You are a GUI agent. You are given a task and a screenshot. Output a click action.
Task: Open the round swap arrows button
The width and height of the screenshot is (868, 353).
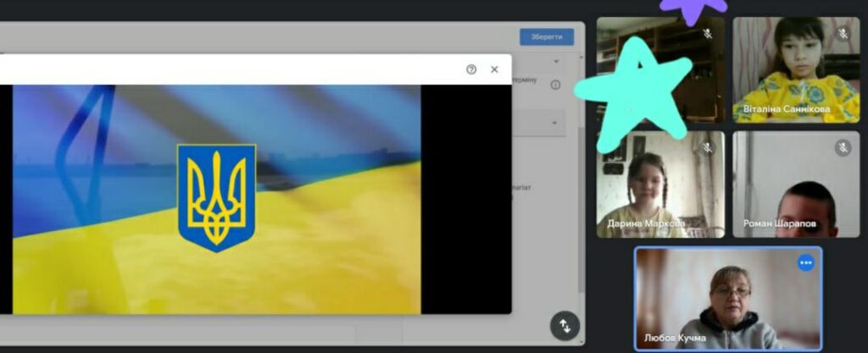(565, 326)
